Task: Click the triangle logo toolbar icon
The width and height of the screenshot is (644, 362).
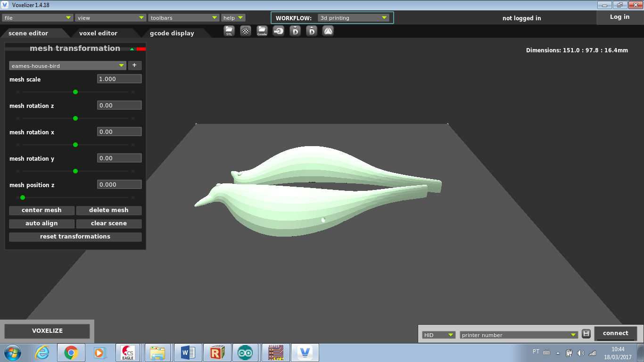Action: pos(328,31)
